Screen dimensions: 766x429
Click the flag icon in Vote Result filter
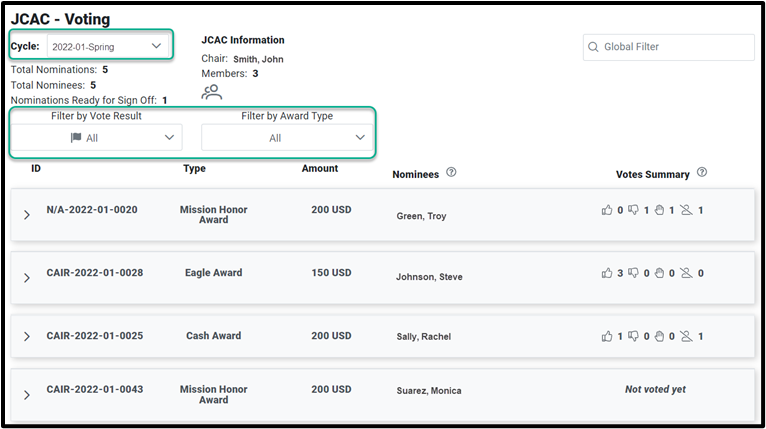click(76, 138)
